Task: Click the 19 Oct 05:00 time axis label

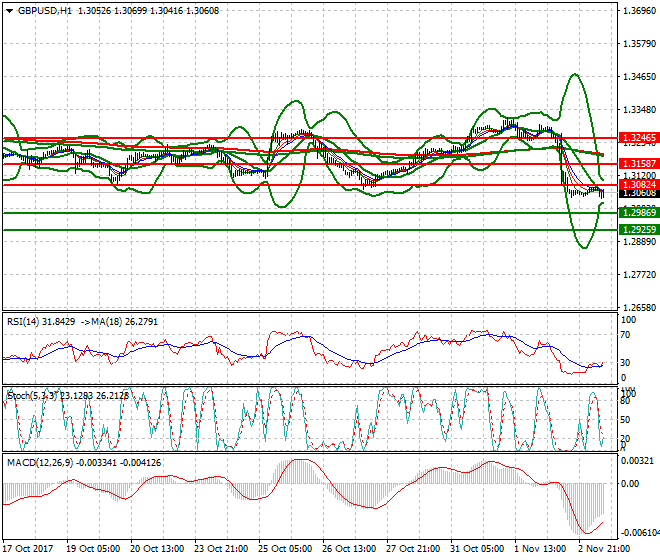Action: (x=93, y=549)
